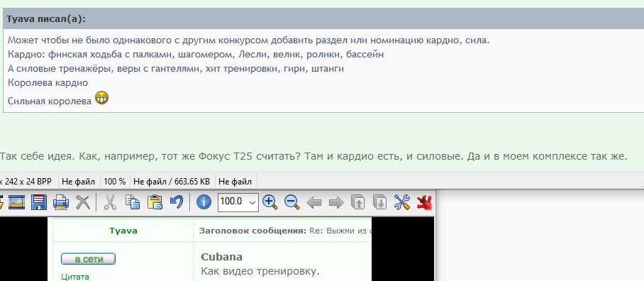
Task: Delete the file with the X icon
Action: [84, 202]
